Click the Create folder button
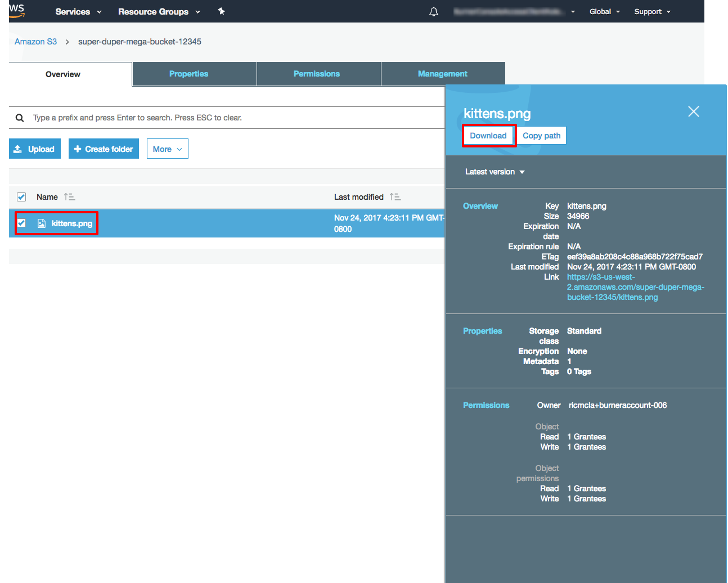This screenshot has height=583, width=728. click(x=104, y=149)
